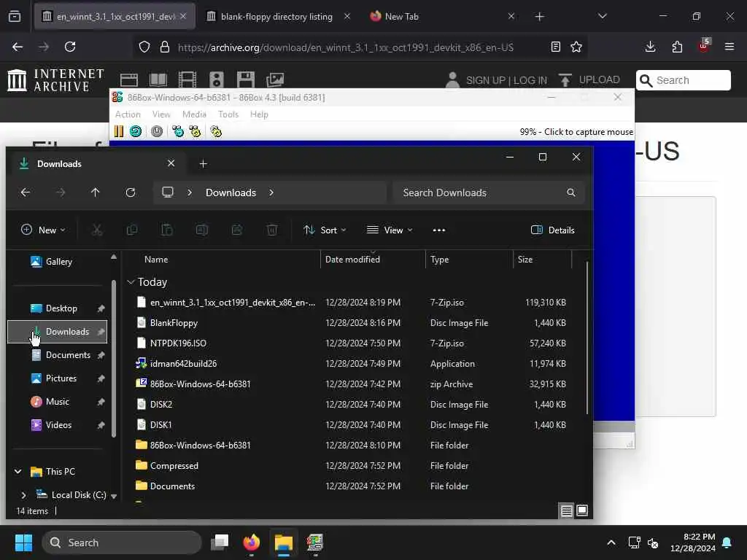Image resolution: width=747 pixels, height=560 pixels.
Task: Click the 86Box ACPI shutdown power icon
Action: point(157,131)
